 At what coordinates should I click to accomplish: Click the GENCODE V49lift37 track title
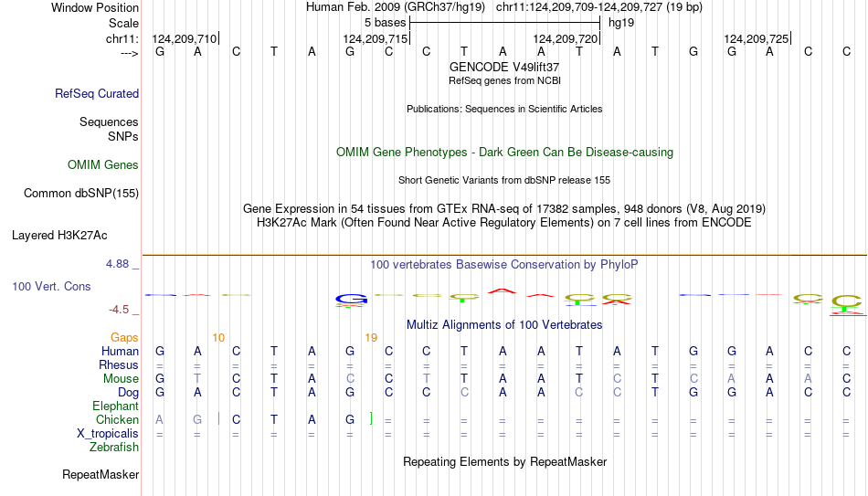point(504,67)
